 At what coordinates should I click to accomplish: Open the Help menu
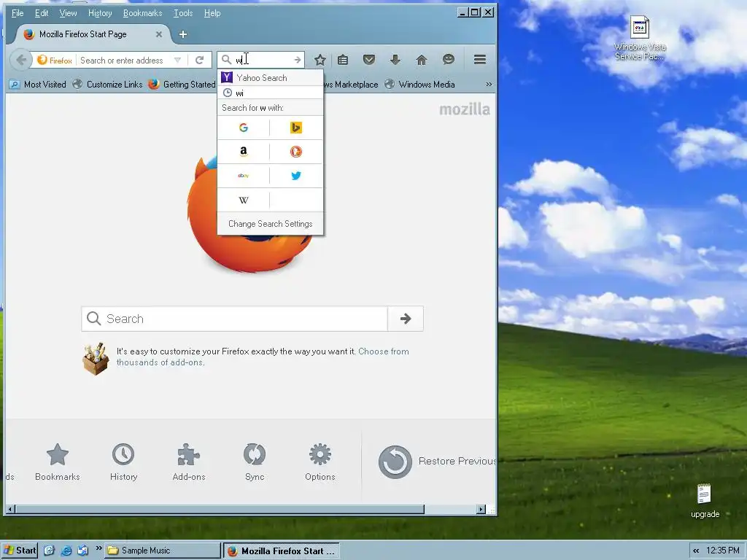click(x=212, y=13)
